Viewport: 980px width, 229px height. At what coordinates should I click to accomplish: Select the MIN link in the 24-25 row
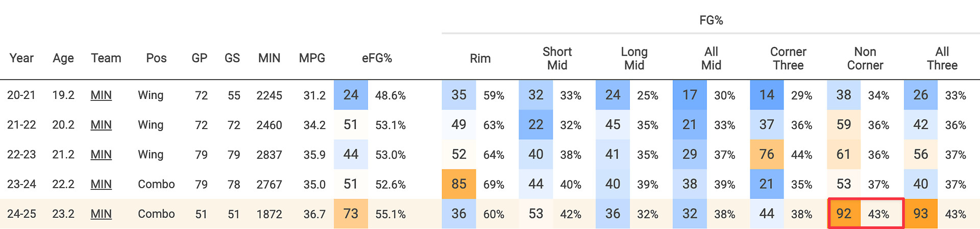point(101,214)
